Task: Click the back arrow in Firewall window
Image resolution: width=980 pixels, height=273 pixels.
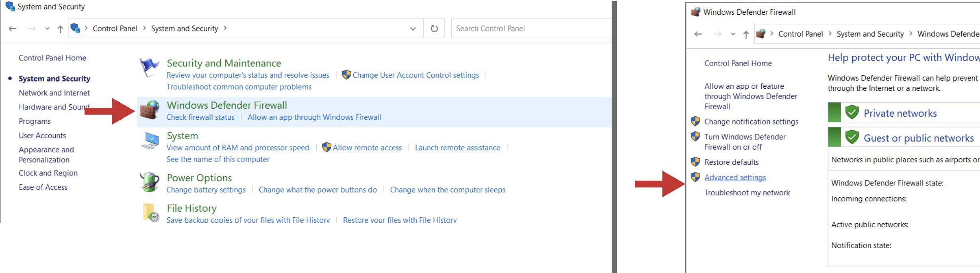Action: (x=698, y=34)
